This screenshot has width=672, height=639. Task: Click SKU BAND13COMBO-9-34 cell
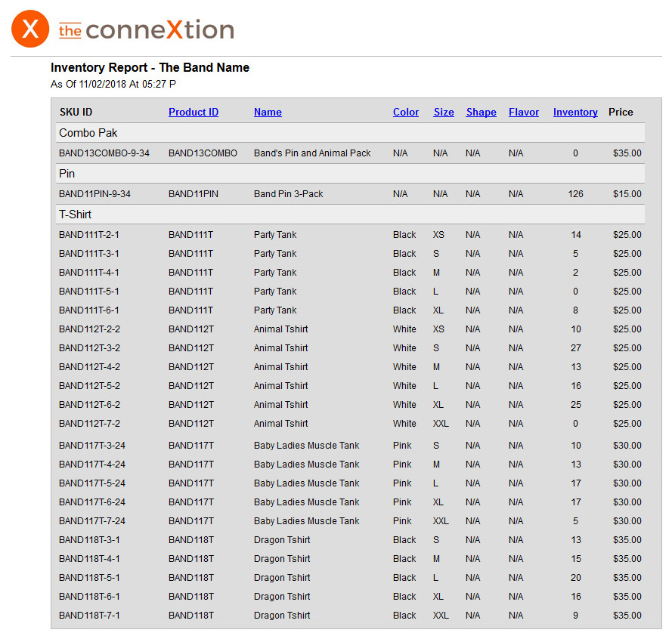(104, 153)
